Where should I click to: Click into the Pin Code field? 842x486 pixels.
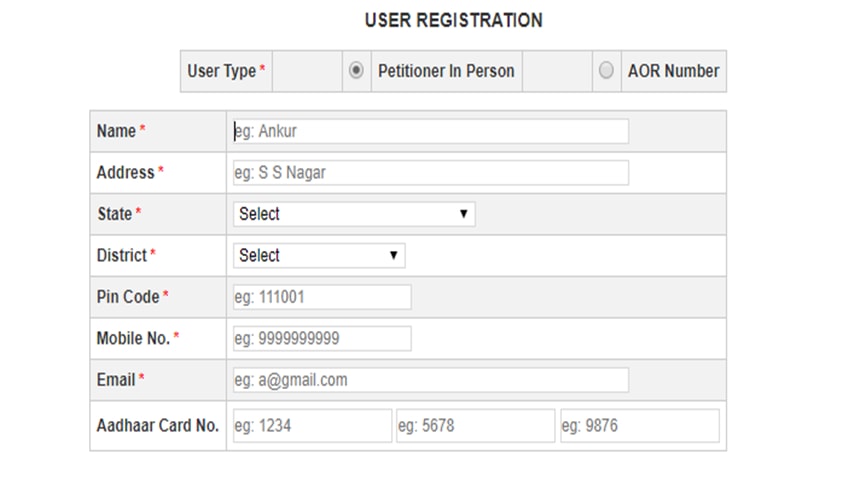pos(321,297)
